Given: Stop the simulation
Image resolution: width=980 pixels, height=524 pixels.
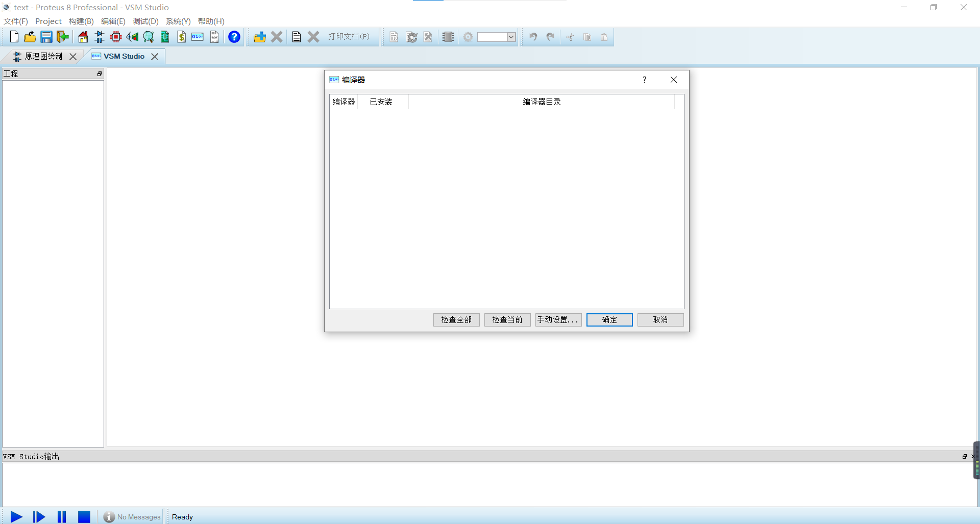Looking at the screenshot, I should [84, 517].
